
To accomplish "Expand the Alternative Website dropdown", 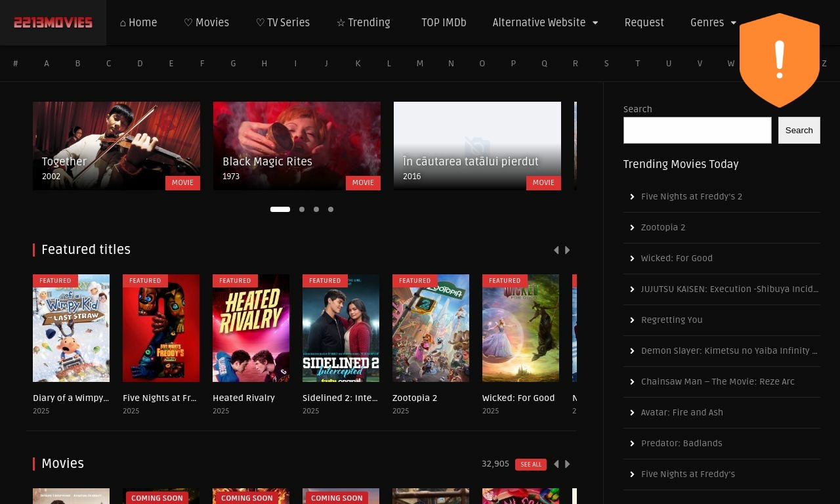I will (x=545, y=23).
